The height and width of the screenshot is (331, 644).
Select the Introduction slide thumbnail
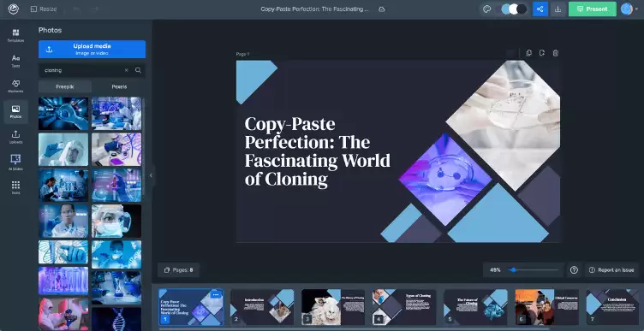click(262, 307)
